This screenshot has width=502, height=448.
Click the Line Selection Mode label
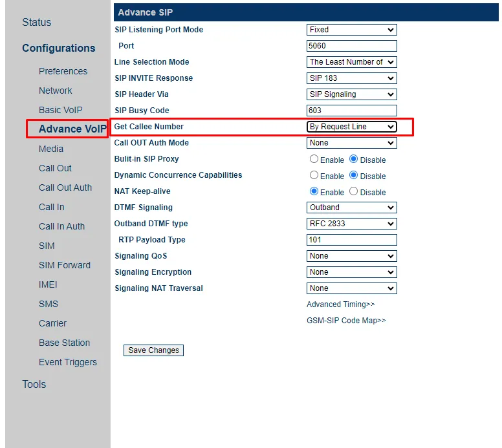[152, 62]
